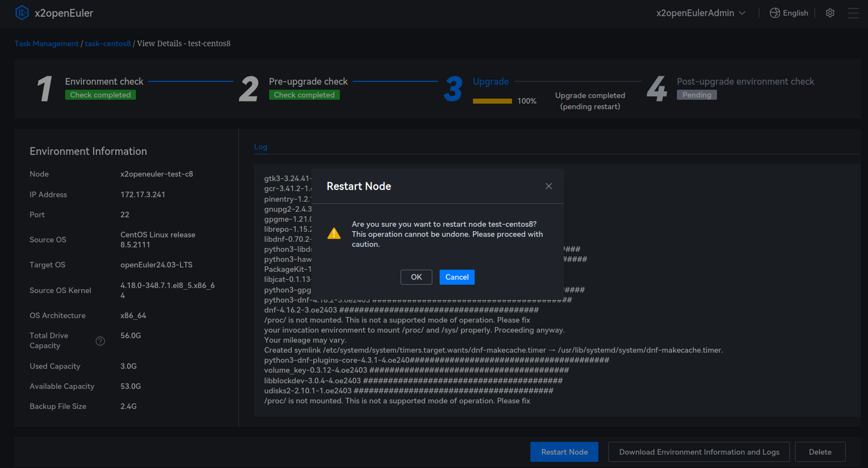The width and height of the screenshot is (868, 468).
Task: Close the Restart Node dialog
Action: coord(549,186)
